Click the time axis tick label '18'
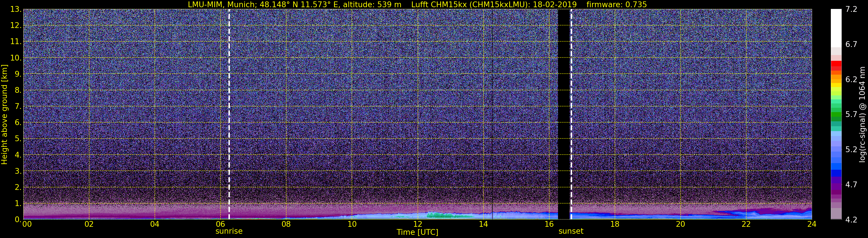The height and width of the screenshot is (238, 868). [614, 224]
